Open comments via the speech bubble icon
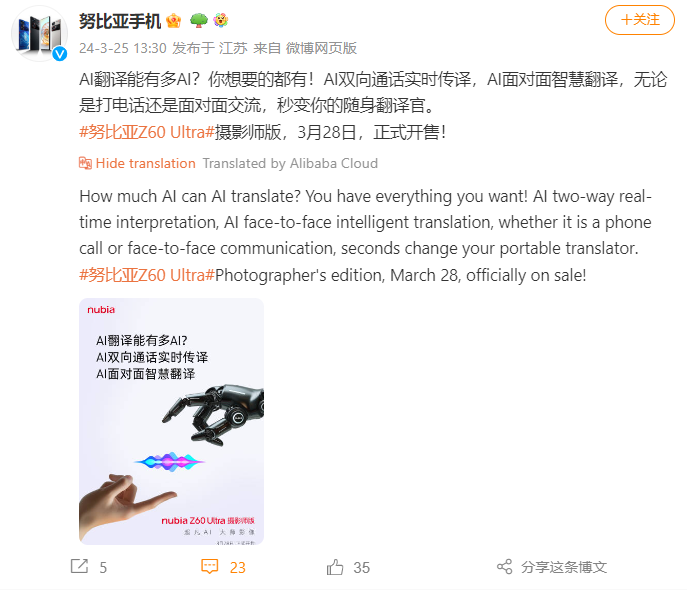This screenshot has width=687, height=590. pyautogui.click(x=209, y=566)
